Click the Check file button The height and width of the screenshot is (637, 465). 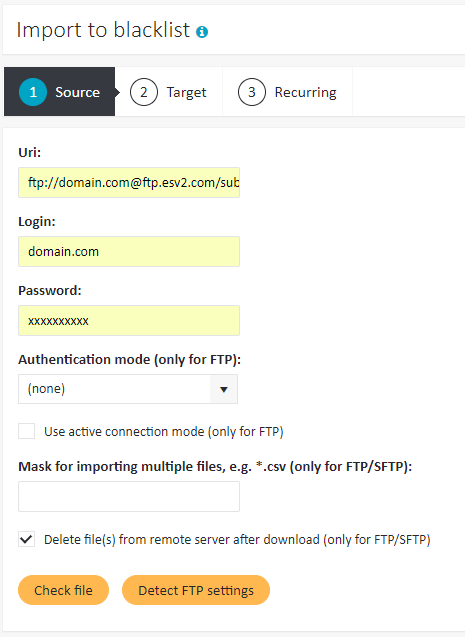tap(63, 590)
